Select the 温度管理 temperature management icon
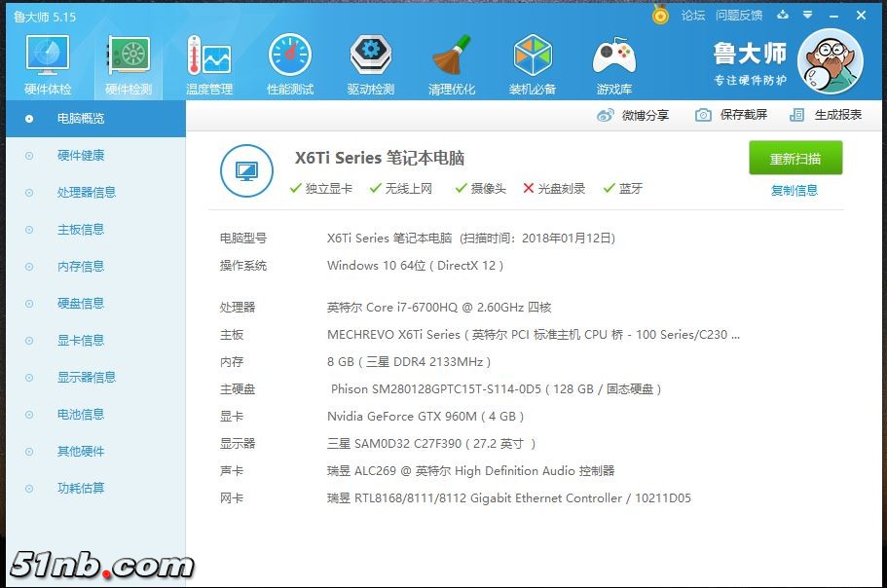 point(208,57)
